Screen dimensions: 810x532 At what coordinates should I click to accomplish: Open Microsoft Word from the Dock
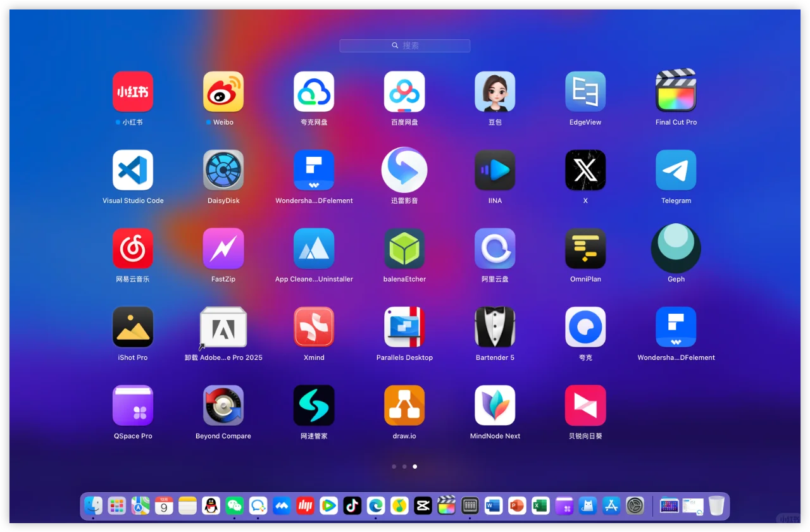point(494,505)
